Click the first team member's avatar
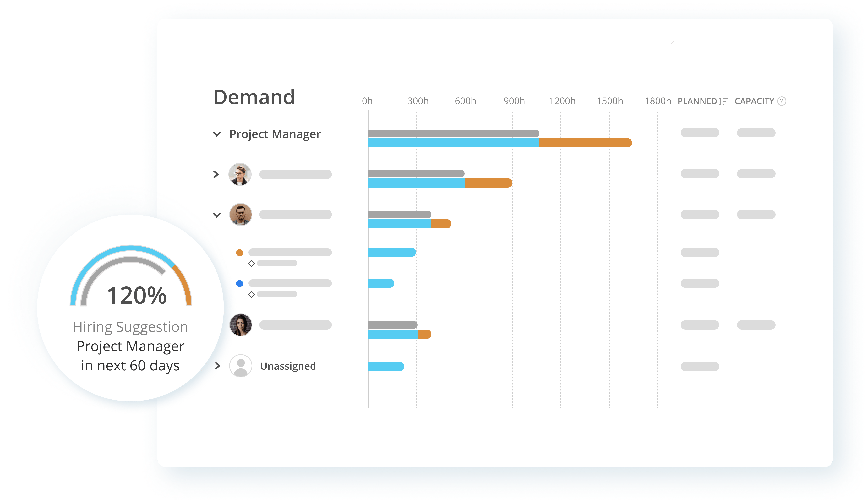 pos(241,175)
